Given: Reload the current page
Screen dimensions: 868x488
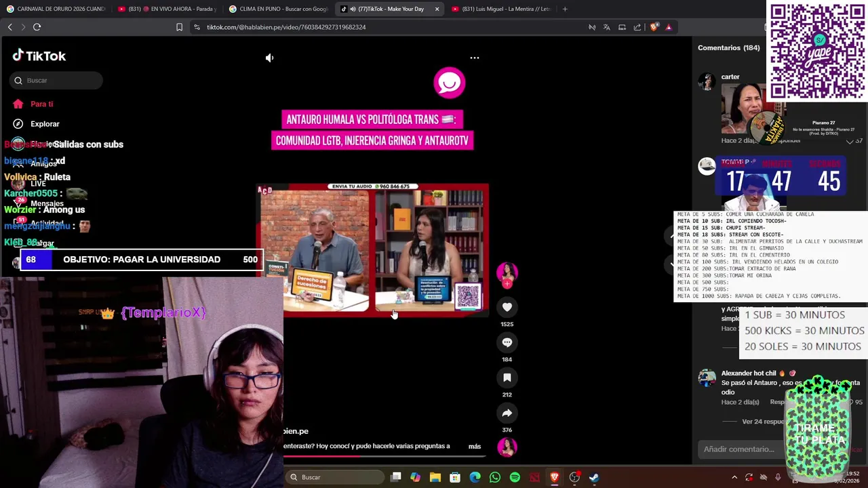Looking at the screenshot, I should [x=37, y=27].
